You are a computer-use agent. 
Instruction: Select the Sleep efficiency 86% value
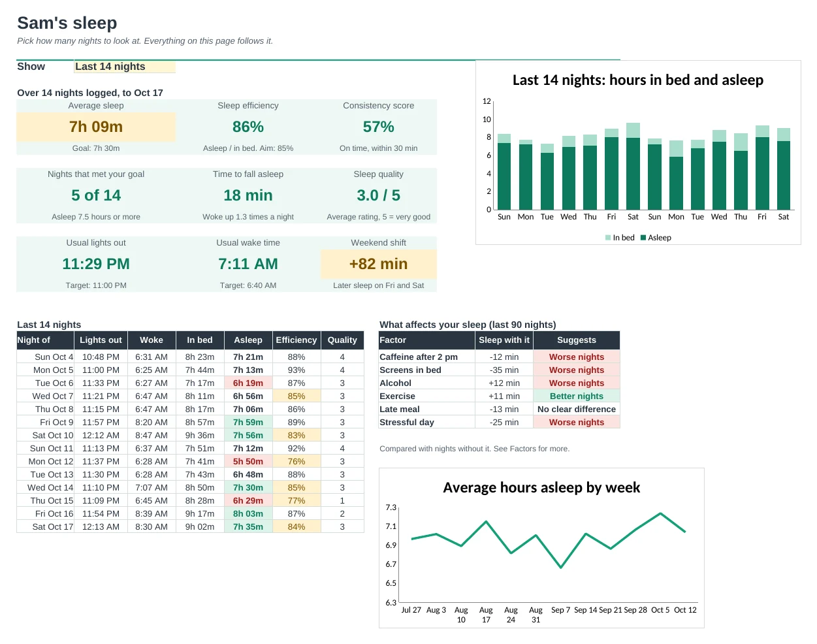click(248, 127)
